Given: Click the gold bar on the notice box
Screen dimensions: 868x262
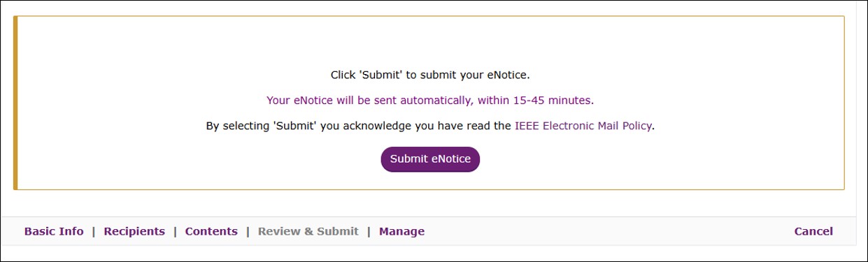Looking at the screenshot, I should [15, 103].
